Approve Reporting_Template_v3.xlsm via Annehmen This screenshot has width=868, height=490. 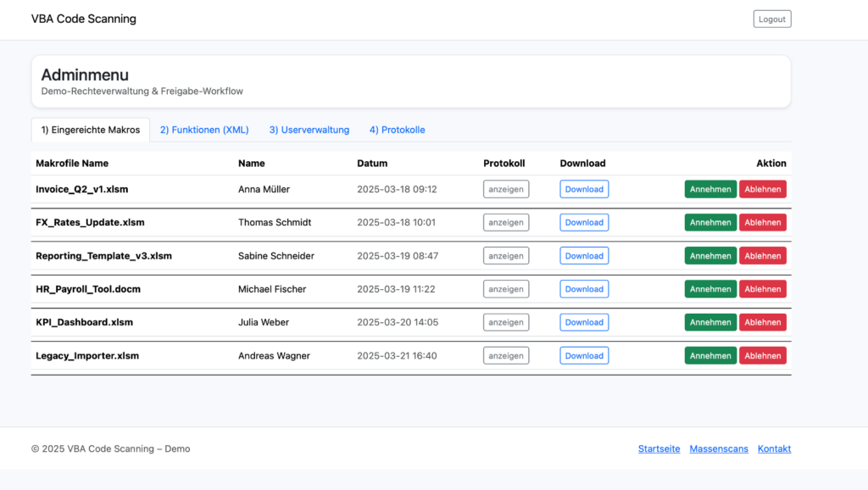(710, 256)
